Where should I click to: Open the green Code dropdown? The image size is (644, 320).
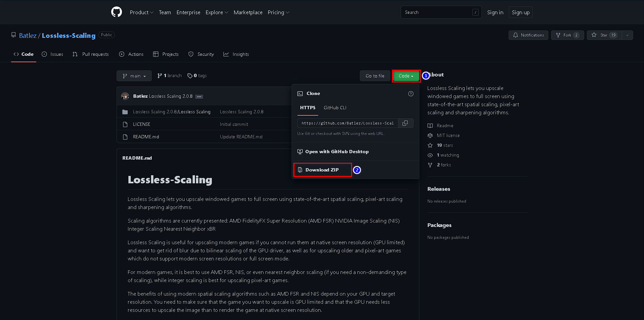[x=406, y=76]
